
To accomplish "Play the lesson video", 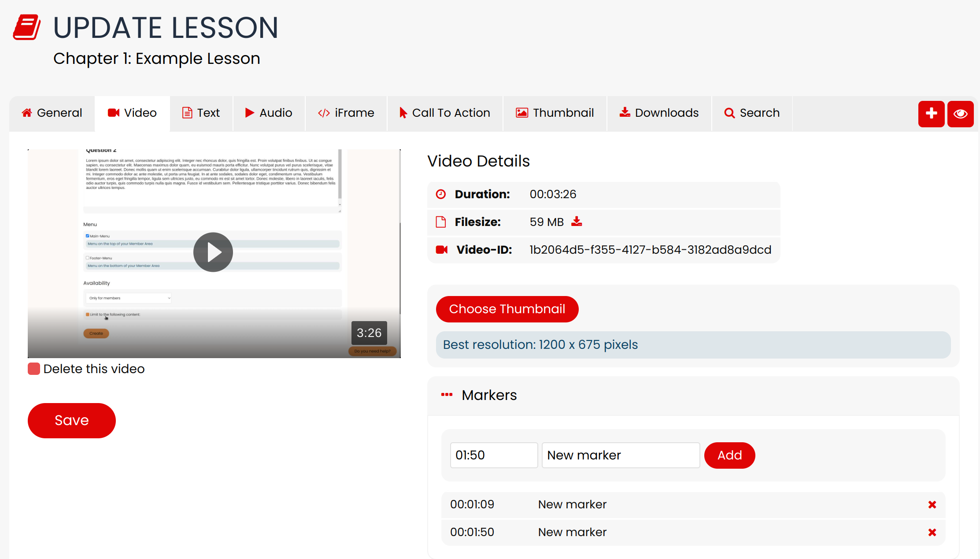I will [x=213, y=252].
